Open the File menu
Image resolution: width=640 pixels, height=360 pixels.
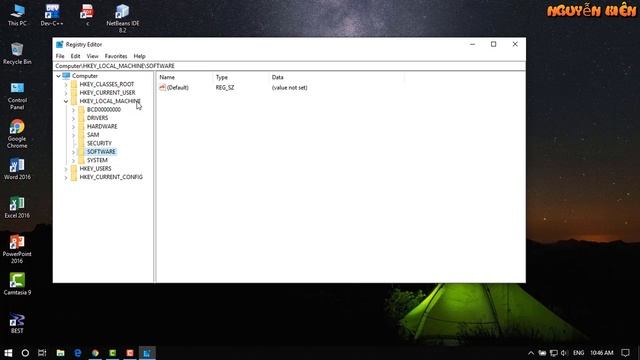[60, 56]
